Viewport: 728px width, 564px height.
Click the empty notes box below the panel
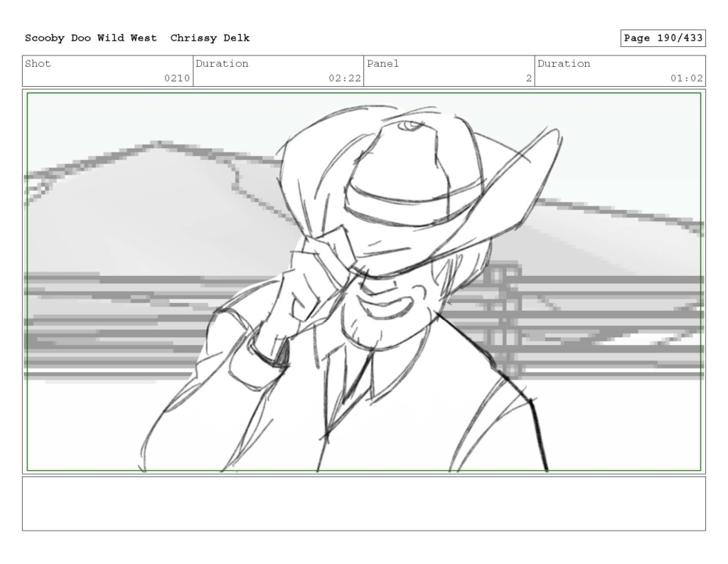click(x=364, y=504)
